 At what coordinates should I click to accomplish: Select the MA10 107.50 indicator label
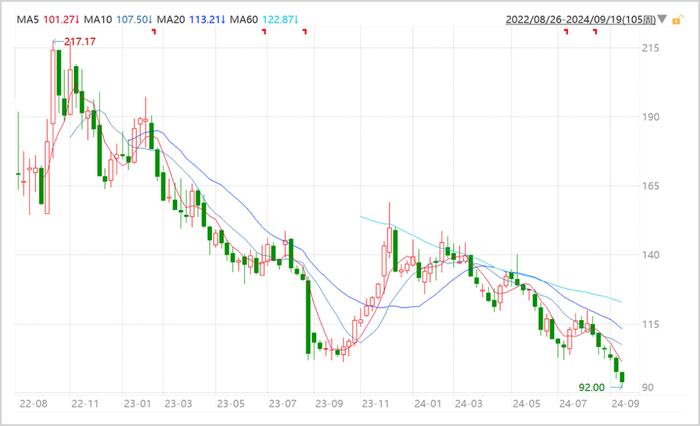[118, 20]
